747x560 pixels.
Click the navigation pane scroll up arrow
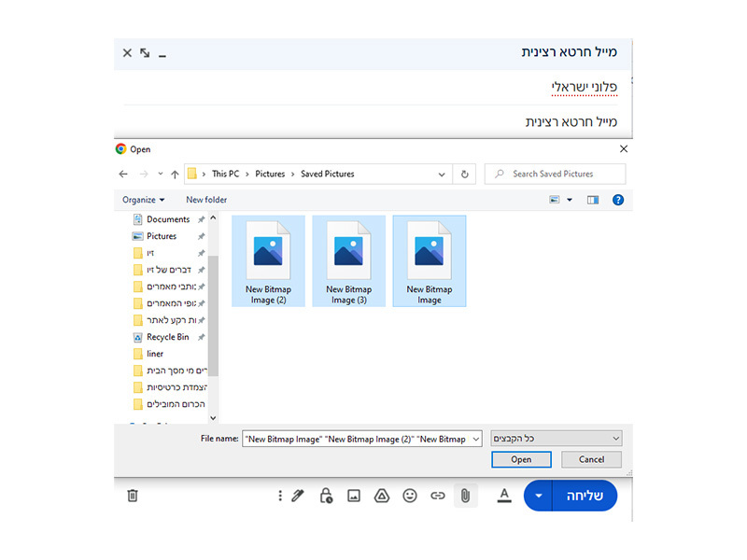(x=213, y=218)
